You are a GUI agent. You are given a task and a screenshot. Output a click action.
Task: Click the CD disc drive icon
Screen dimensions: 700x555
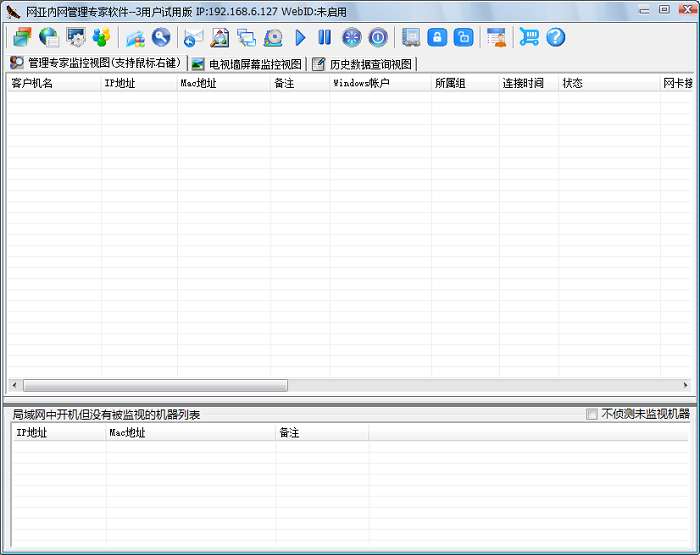click(x=273, y=38)
